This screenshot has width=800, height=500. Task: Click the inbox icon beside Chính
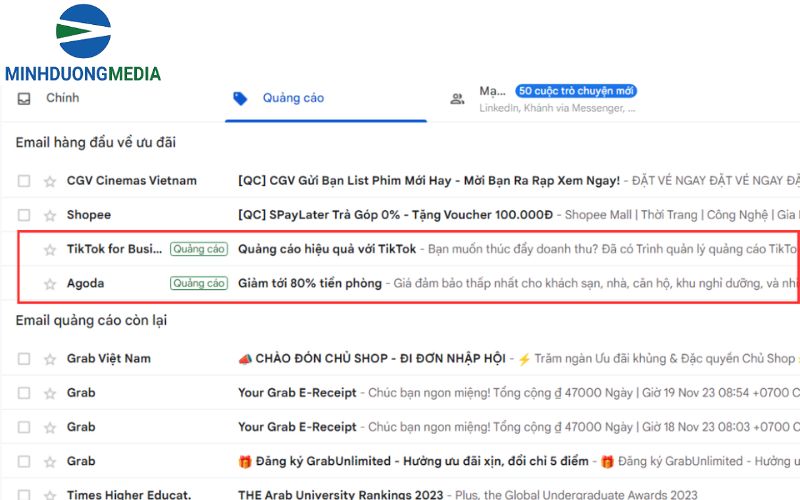tap(24, 98)
